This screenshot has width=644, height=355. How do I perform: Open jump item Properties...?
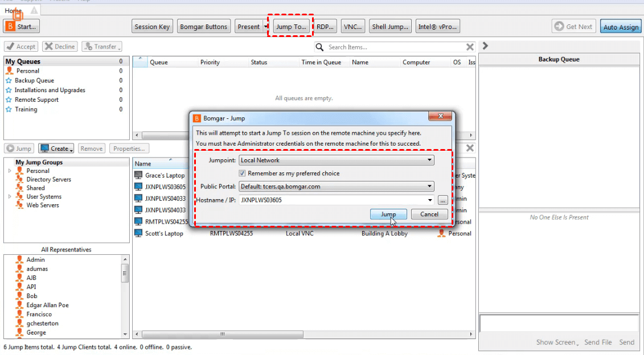[x=129, y=148]
